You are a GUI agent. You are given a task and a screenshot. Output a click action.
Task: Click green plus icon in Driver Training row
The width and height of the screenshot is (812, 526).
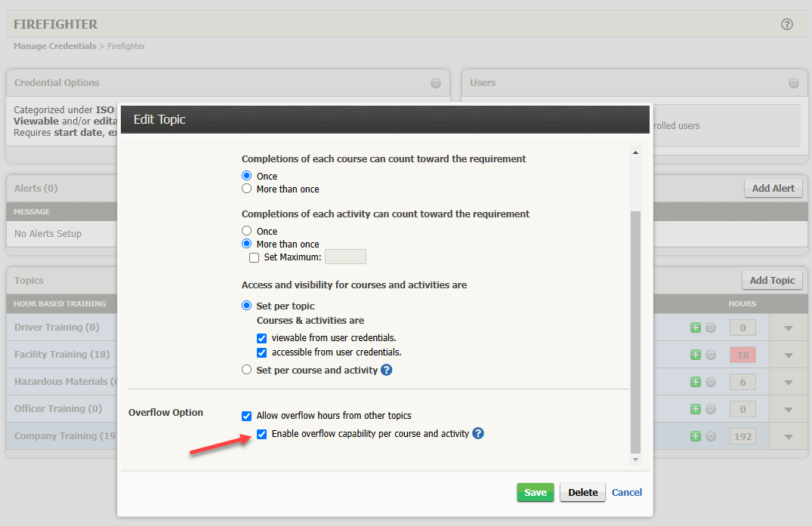coord(696,328)
